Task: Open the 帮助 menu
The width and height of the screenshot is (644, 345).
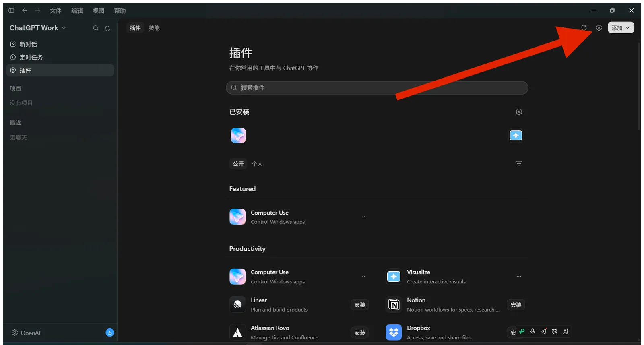Action: [x=120, y=11]
